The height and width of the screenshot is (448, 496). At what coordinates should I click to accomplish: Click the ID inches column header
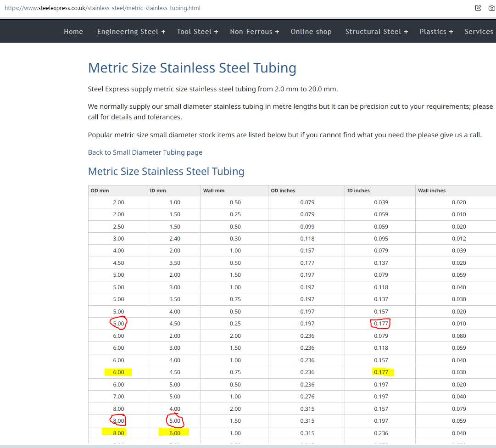click(358, 190)
